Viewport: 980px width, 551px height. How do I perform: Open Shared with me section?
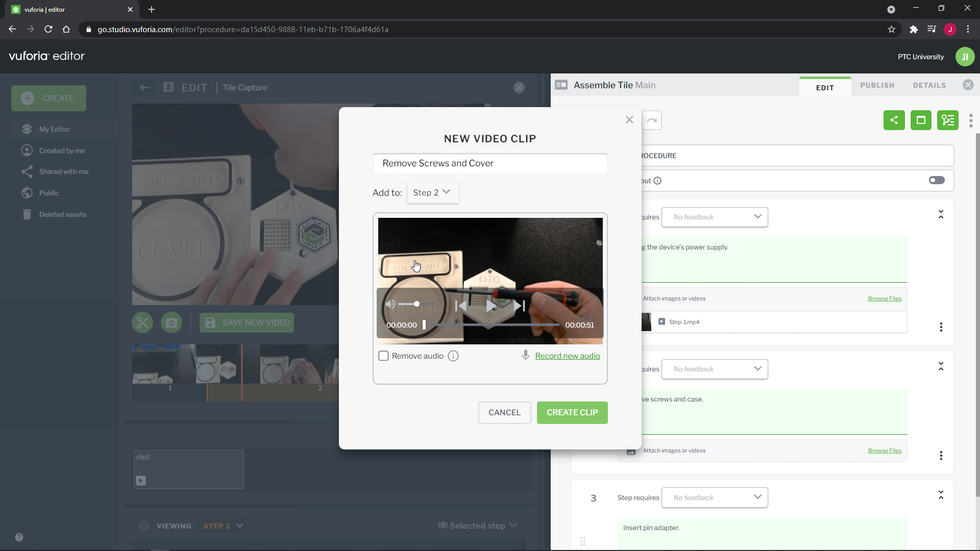63,171
